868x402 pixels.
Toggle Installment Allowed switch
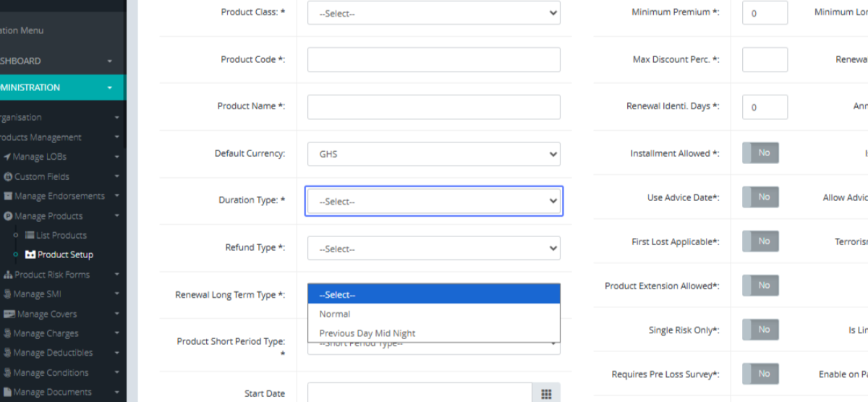click(x=760, y=153)
